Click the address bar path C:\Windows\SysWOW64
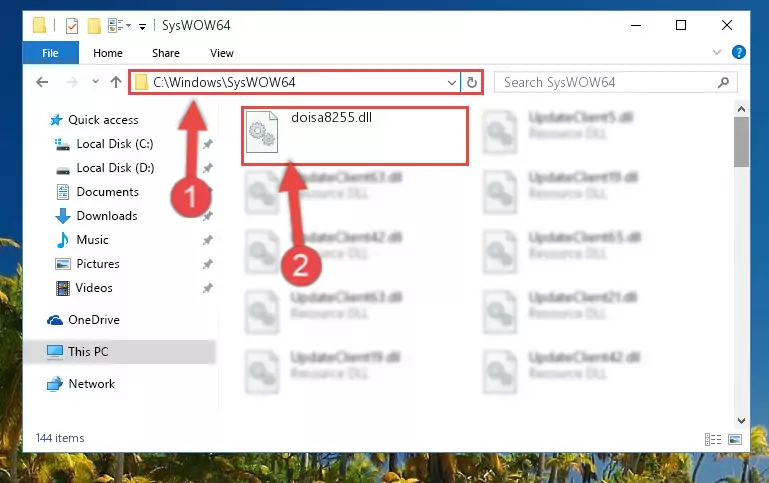Screen dimensions: 769x483 (x=224, y=82)
